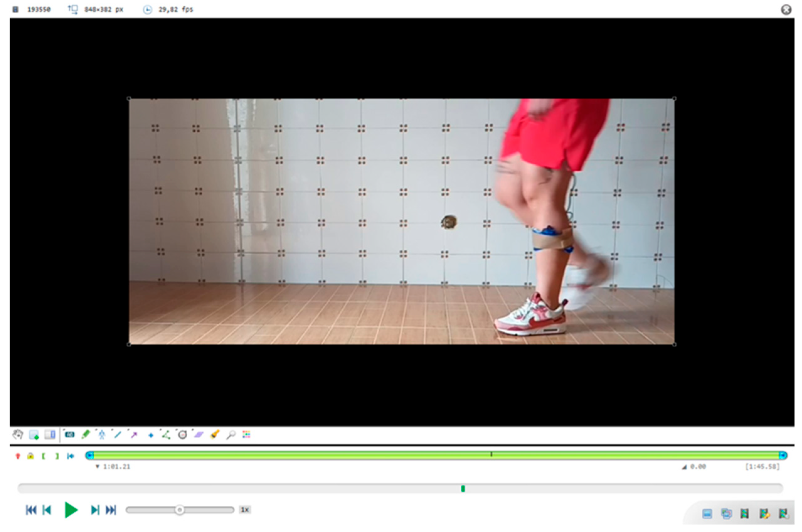The width and height of the screenshot is (802, 532).
Task: Open the color profile palette
Action: (247, 435)
